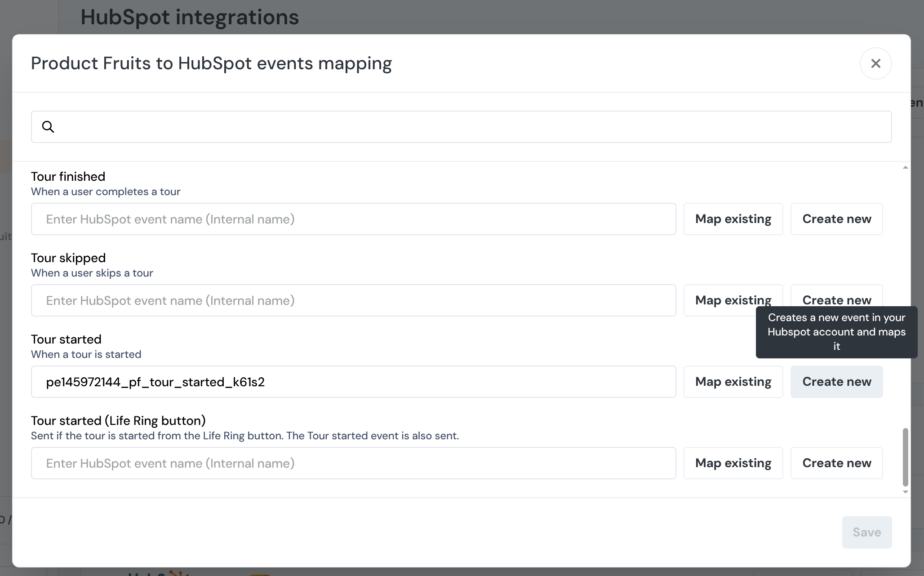Click the scrollbar up arrow
924x576 pixels.
click(905, 168)
